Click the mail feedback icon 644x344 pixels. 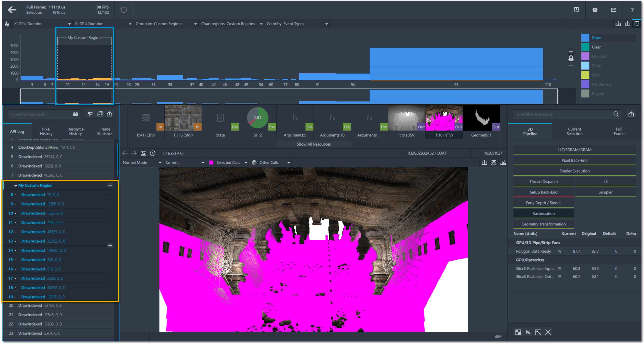pos(613,10)
